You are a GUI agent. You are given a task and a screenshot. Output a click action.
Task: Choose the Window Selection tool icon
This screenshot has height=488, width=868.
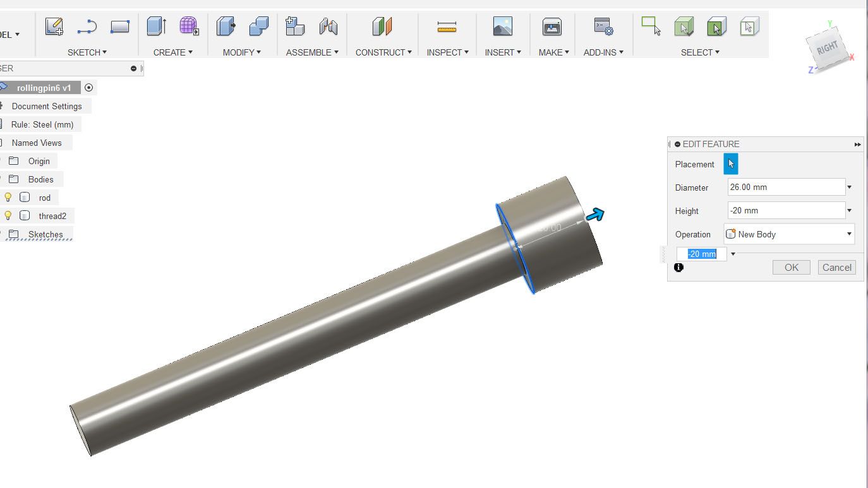[651, 26]
